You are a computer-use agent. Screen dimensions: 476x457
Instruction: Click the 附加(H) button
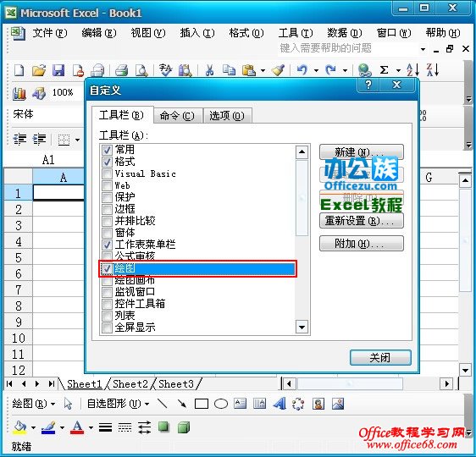point(362,243)
